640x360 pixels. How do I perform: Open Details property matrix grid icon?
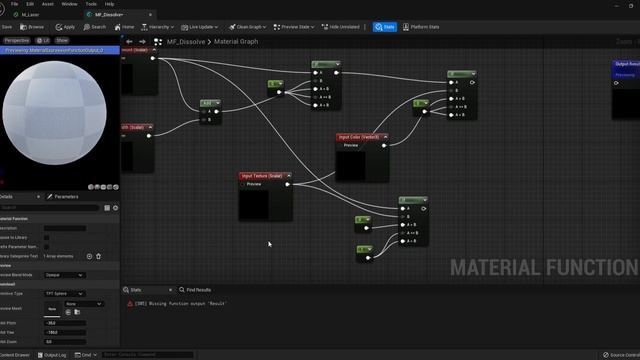107,208
